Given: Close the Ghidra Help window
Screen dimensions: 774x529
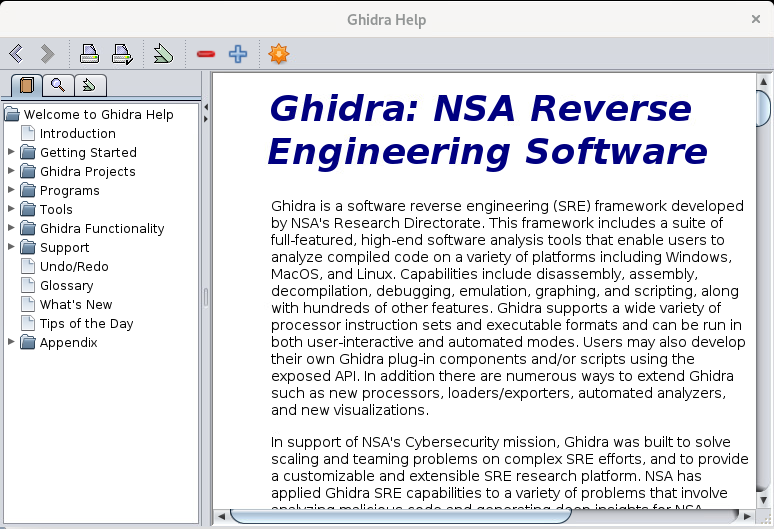Looking at the screenshot, I should tap(756, 19).
